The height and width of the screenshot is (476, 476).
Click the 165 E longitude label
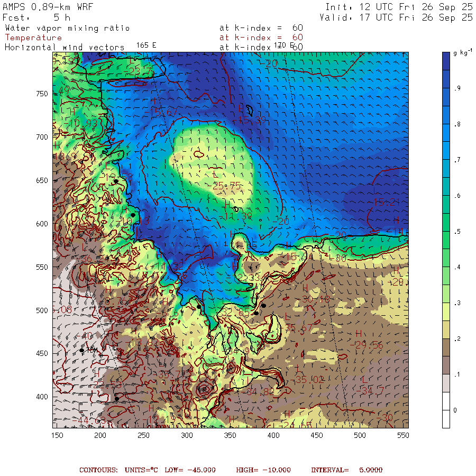(146, 45)
